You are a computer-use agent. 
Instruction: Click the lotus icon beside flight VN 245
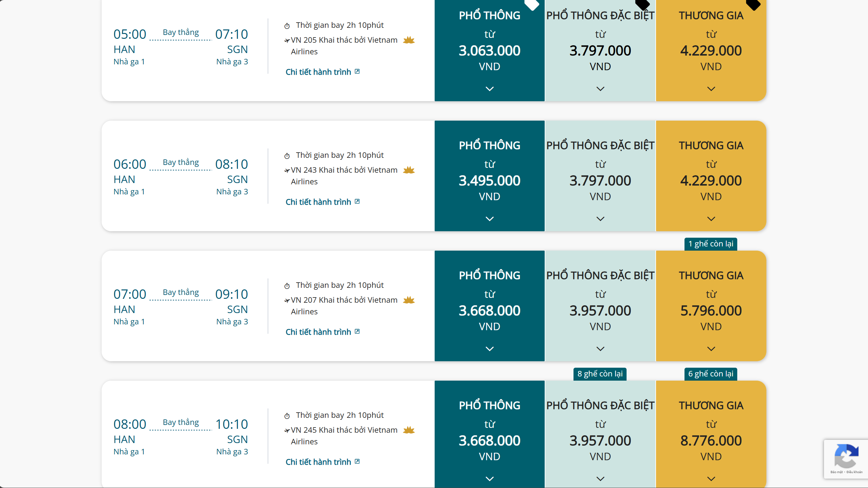[409, 430]
